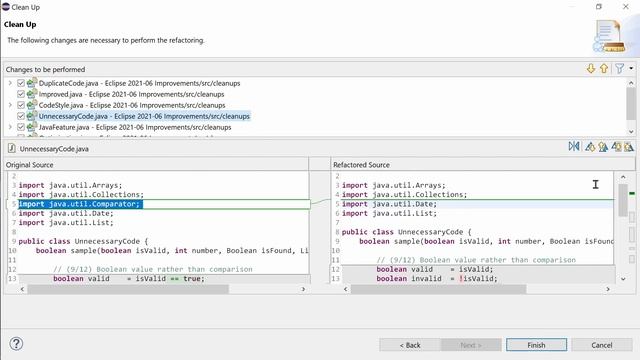Click the Refactored Source pane header
Viewport: 640px width, 360px height.
[483, 165]
